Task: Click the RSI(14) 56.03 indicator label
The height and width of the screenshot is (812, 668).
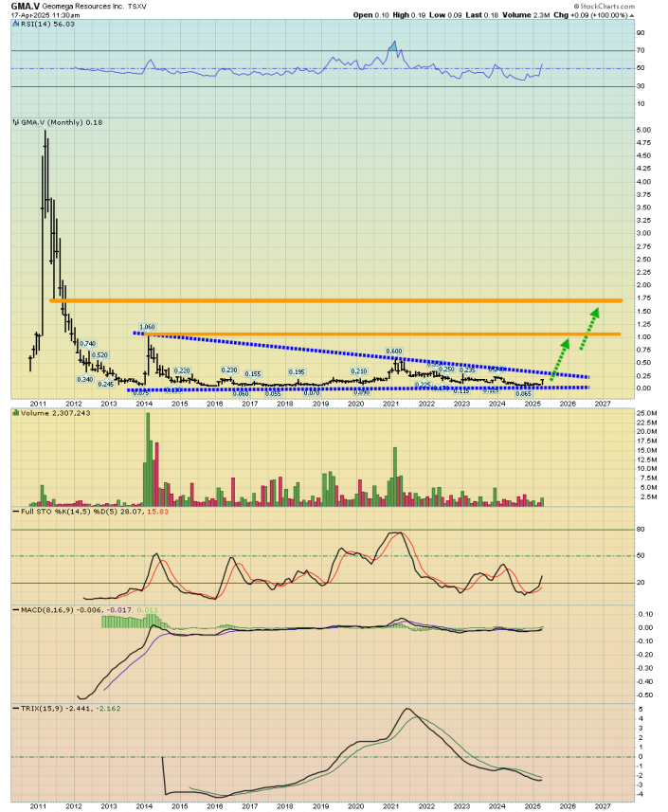Action: click(x=47, y=24)
